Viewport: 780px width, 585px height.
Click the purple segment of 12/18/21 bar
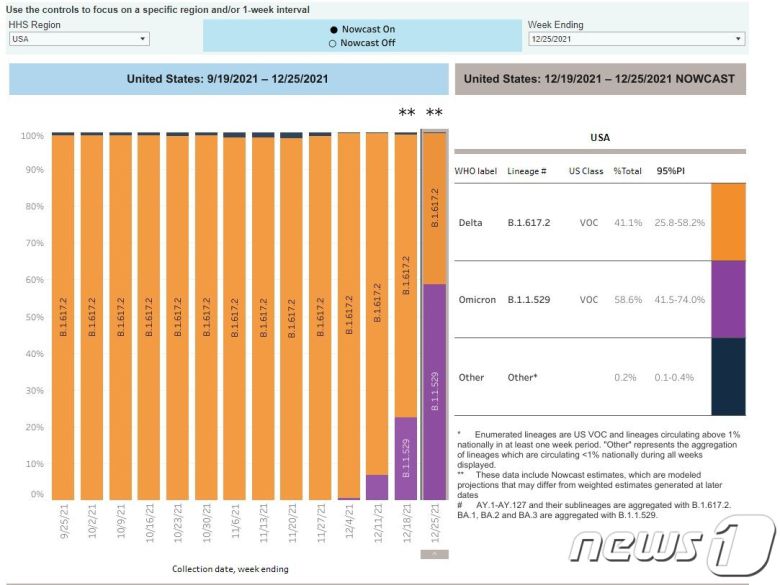(x=406, y=458)
